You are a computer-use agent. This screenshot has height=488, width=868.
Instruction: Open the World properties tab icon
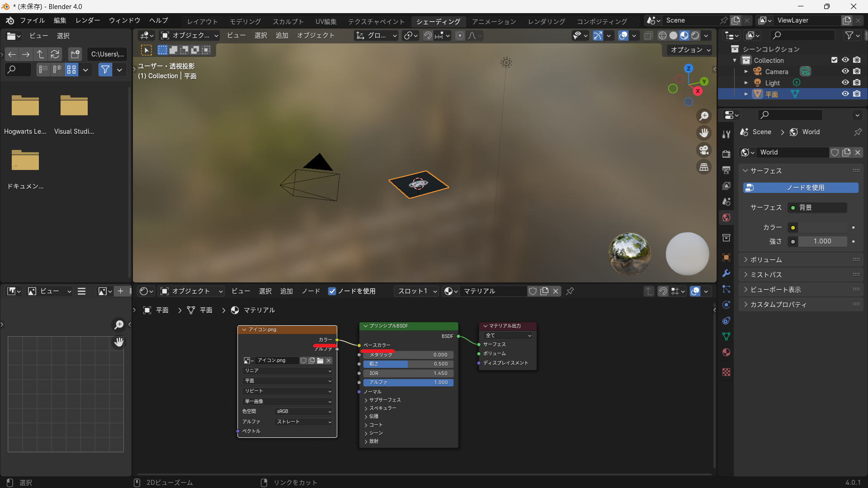(726, 218)
